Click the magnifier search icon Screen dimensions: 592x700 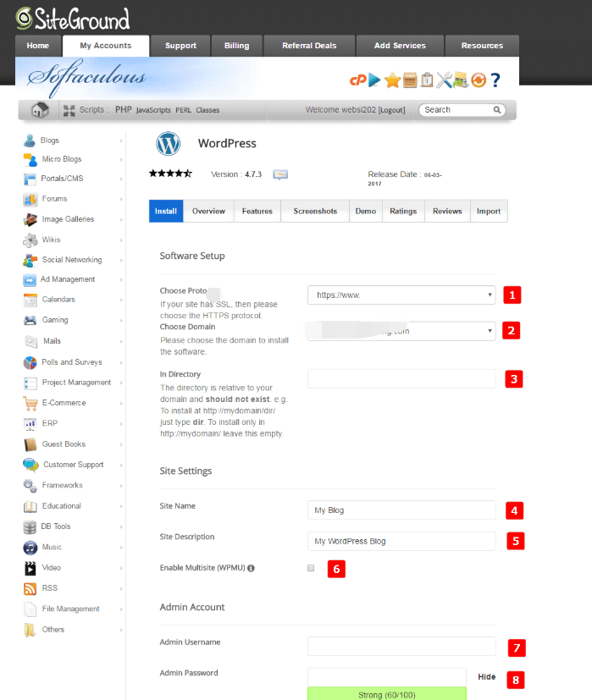coord(497,110)
